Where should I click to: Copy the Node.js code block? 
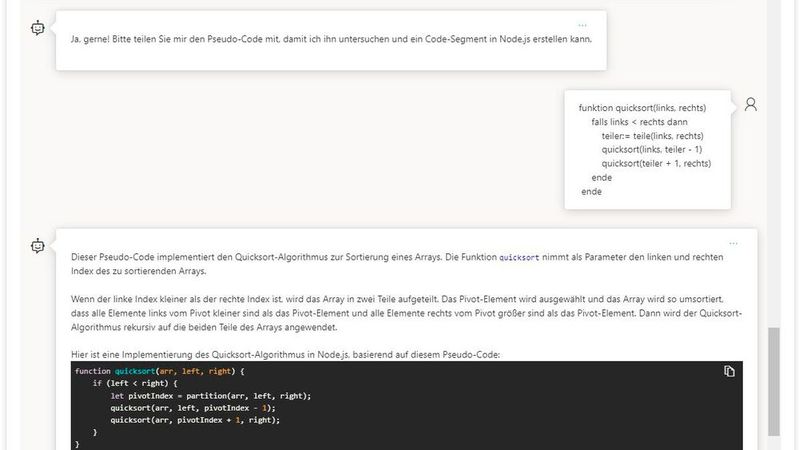click(x=729, y=371)
